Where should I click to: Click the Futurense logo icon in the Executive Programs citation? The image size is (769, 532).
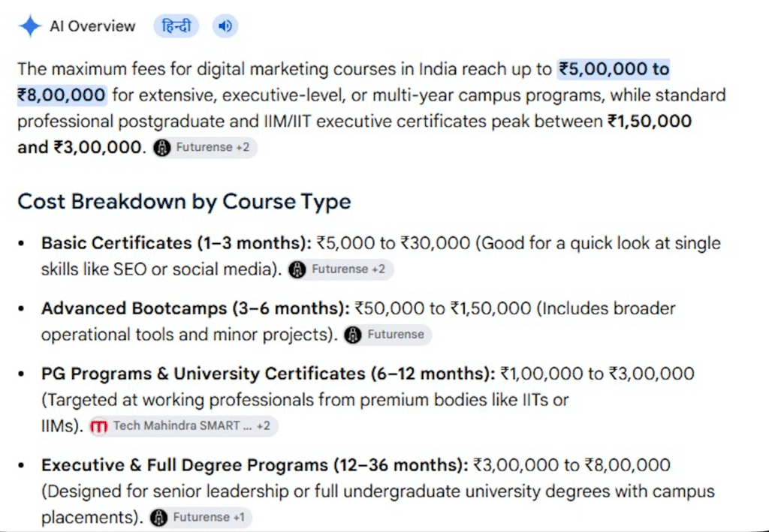(x=158, y=517)
